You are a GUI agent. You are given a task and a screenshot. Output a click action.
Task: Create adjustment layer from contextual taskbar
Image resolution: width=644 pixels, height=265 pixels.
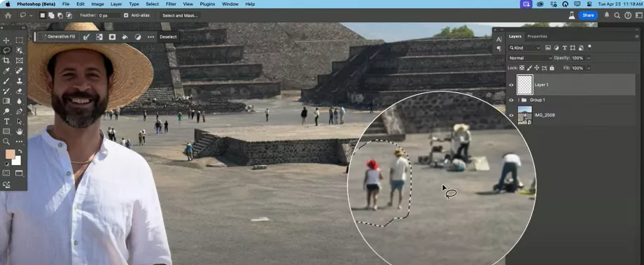tap(138, 36)
